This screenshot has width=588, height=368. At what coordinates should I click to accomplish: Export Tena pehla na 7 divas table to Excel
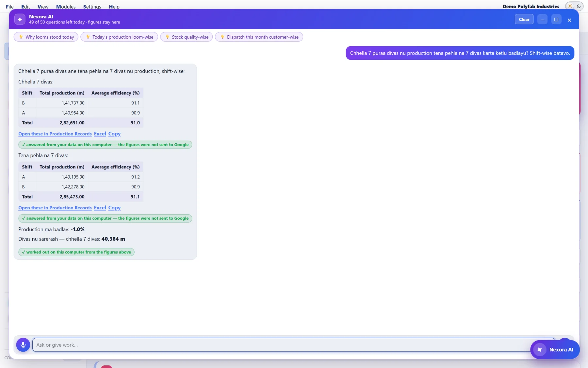click(x=100, y=208)
